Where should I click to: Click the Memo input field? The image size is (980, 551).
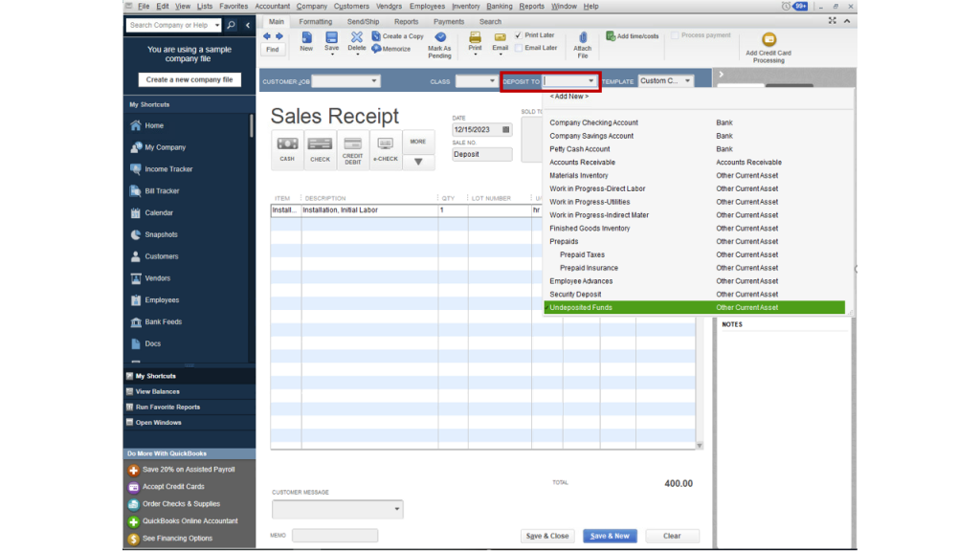click(x=335, y=536)
